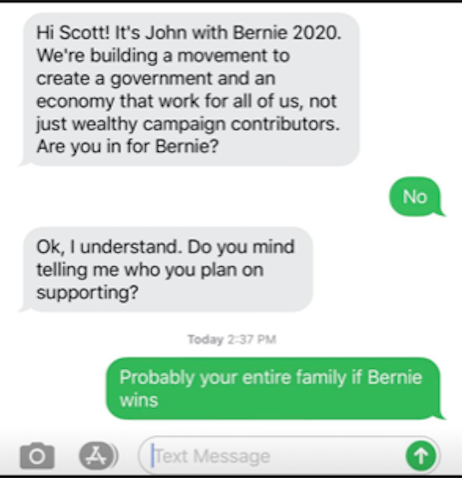The height and width of the screenshot is (478, 462).
Task: Click the words 'Bernie 2020' in first message
Action: 287,33
